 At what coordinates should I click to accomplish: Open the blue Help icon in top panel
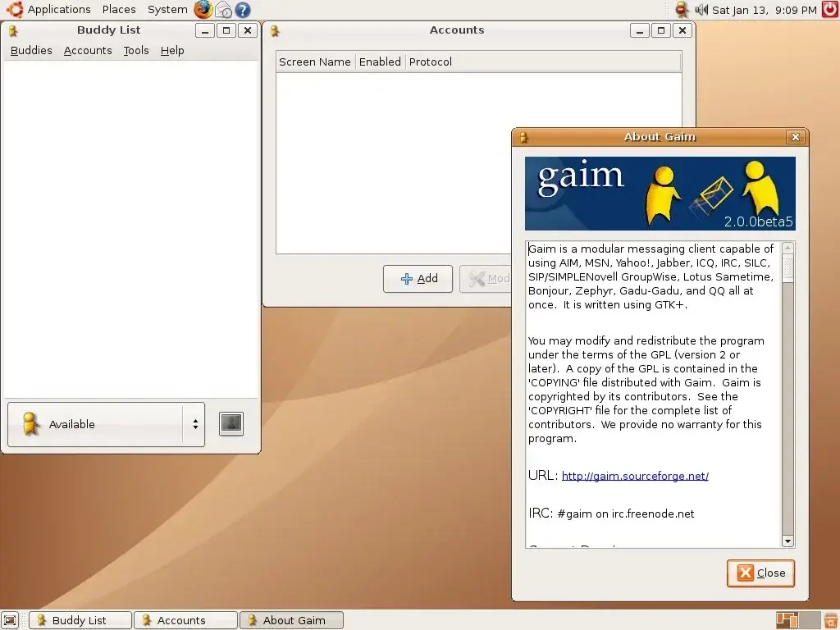pyautogui.click(x=243, y=10)
